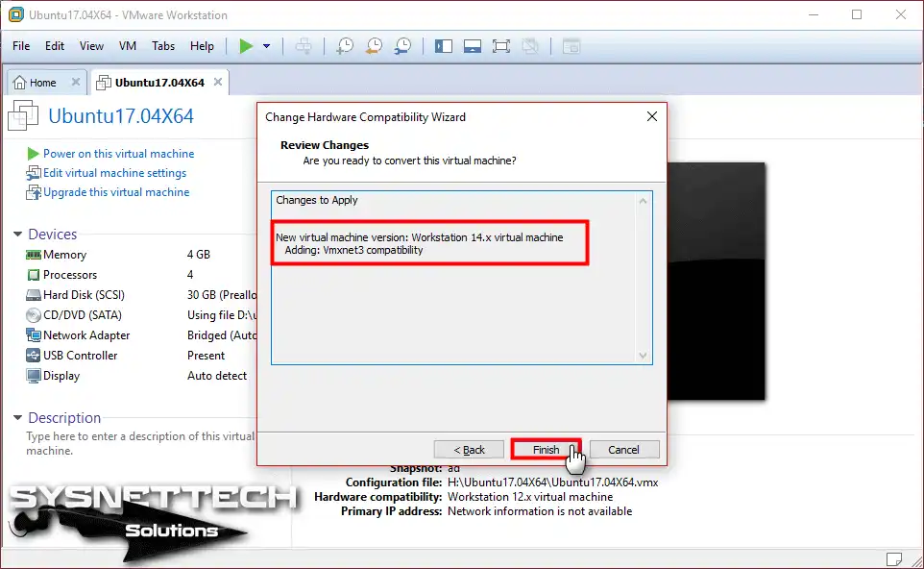The width and height of the screenshot is (924, 569).
Task: Open the power options dropdown arrow
Action: (266, 46)
